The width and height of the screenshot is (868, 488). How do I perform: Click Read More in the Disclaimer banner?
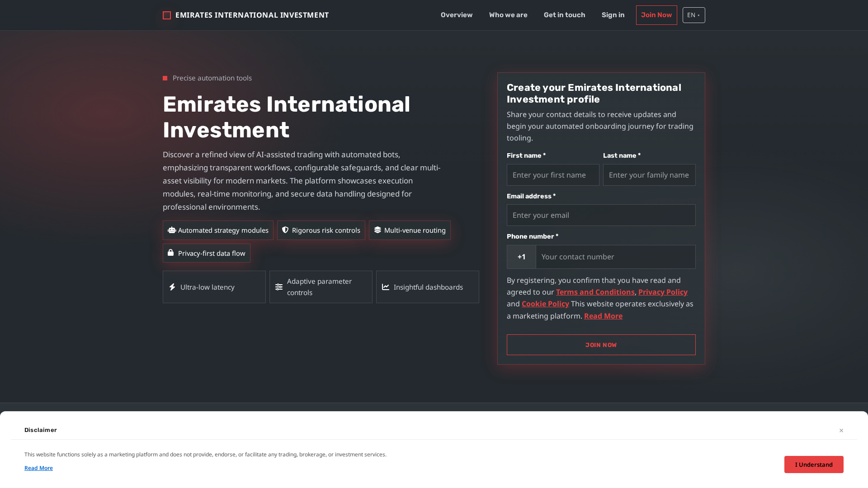point(38,468)
